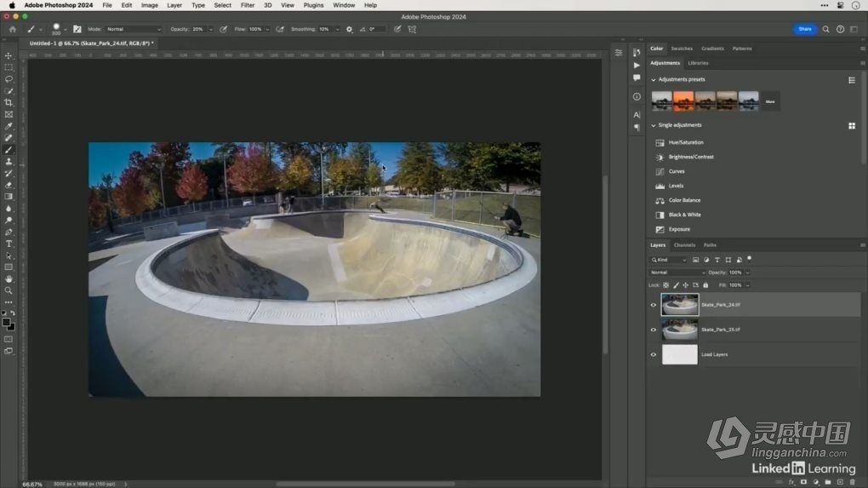Open the smoothing options gear icon
The height and width of the screenshot is (488, 868).
[349, 29]
